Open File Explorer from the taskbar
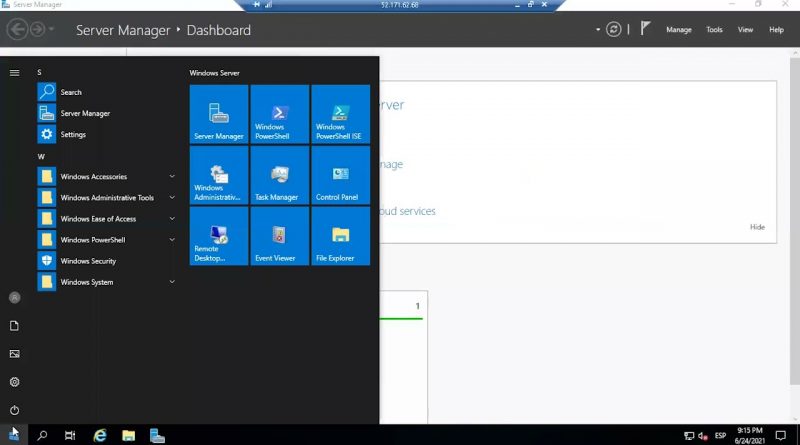The image size is (800, 445). click(129, 435)
